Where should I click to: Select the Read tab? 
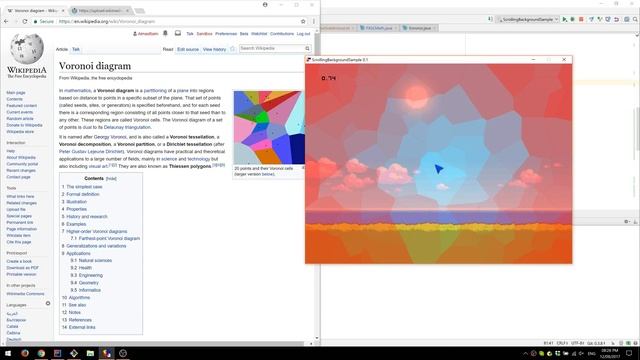168,49
